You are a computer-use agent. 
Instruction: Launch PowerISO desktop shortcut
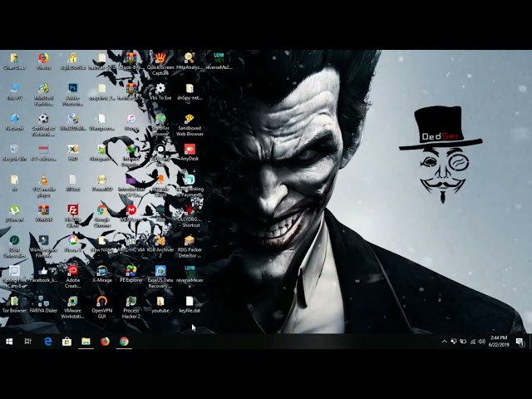click(101, 183)
